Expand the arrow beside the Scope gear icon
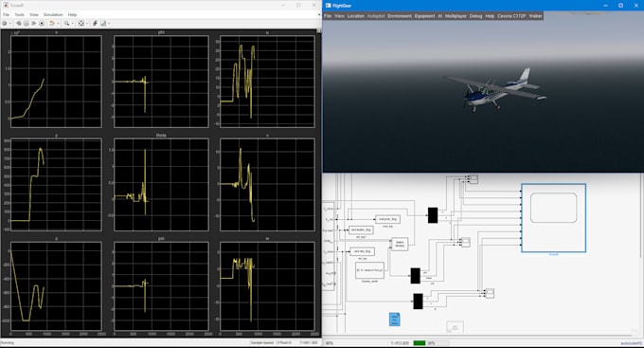The height and width of the screenshot is (348, 644). (9, 24)
